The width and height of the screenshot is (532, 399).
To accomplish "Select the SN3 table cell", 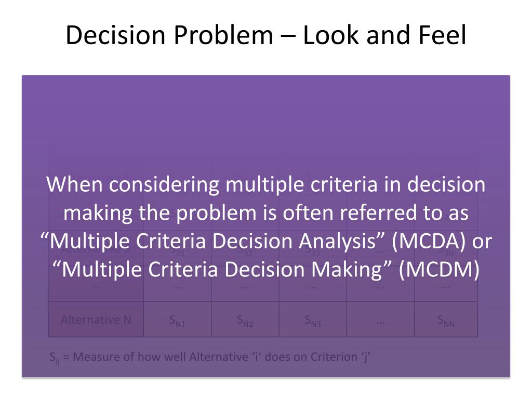I will point(313,320).
